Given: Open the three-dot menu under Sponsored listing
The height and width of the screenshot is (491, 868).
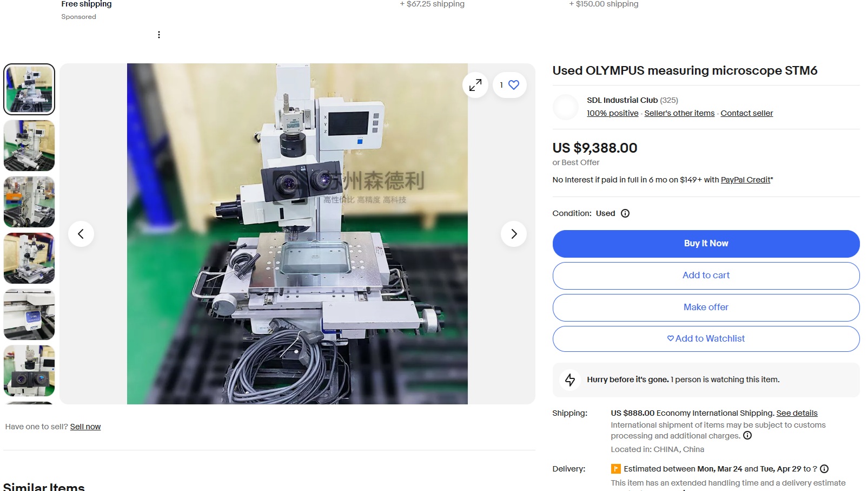Looking at the screenshot, I should tap(158, 35).
